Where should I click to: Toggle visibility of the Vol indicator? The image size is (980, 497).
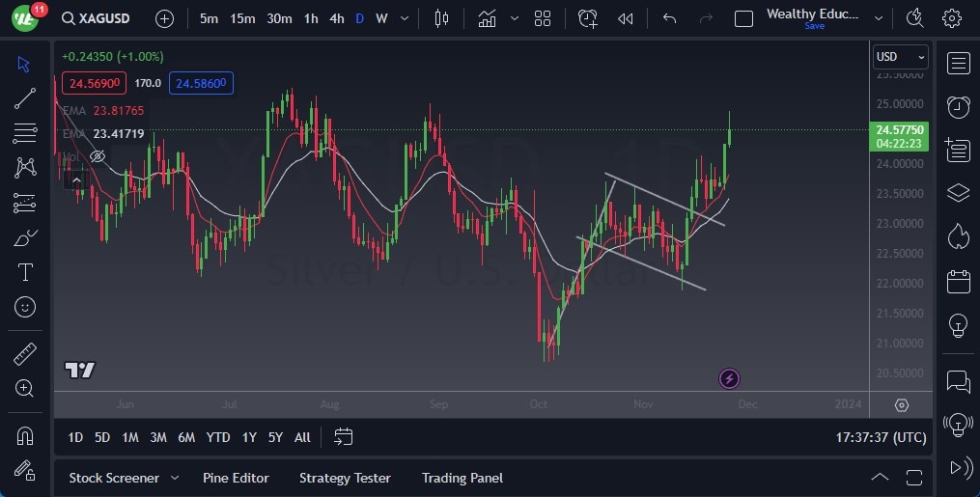coord(97,156)
